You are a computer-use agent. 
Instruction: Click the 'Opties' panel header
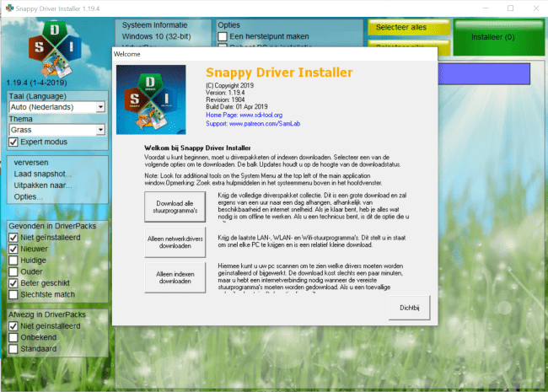[229, 25]
